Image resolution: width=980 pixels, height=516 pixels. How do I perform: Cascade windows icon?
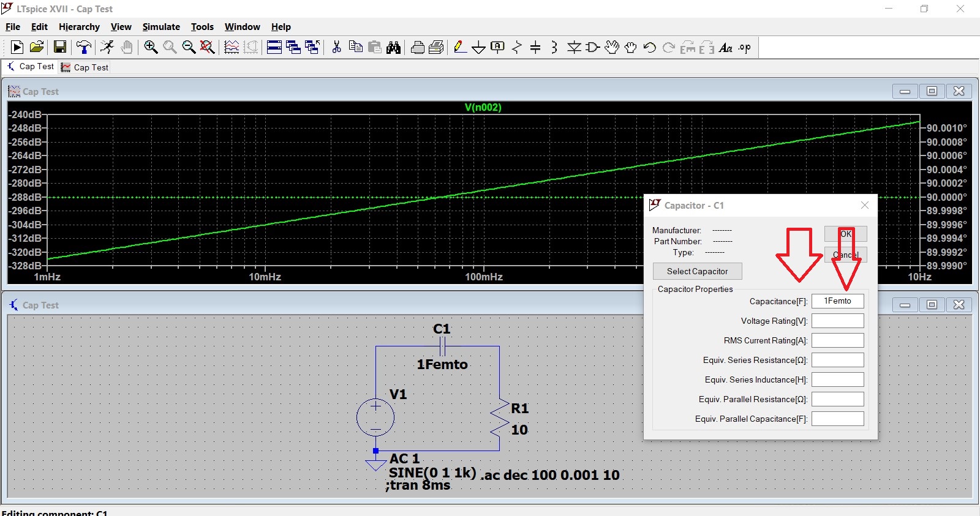[x=293, y=47]
